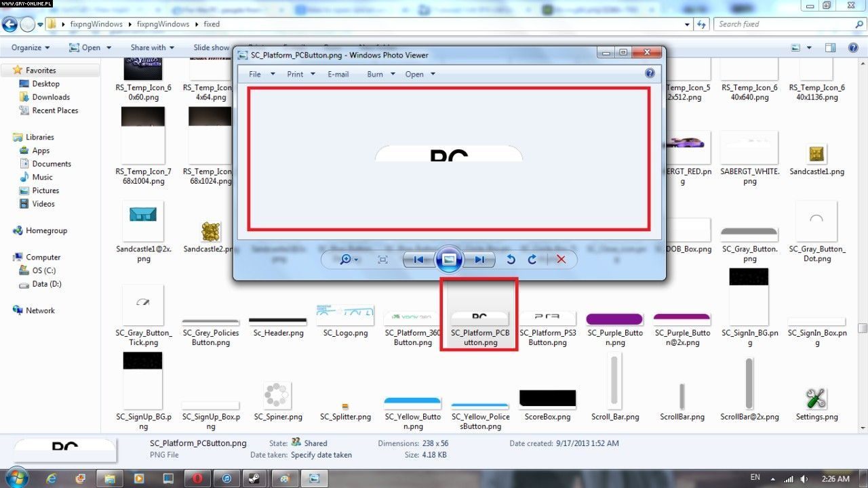
Task: Open the File menu in Photo Viewer
Action: pos(261,75)
